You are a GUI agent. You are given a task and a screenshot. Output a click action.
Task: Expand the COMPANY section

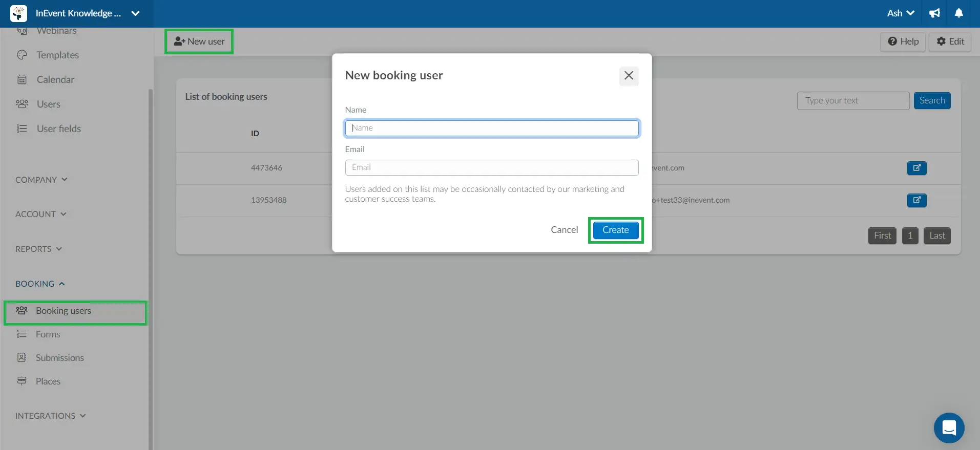[x=41, y=180]
